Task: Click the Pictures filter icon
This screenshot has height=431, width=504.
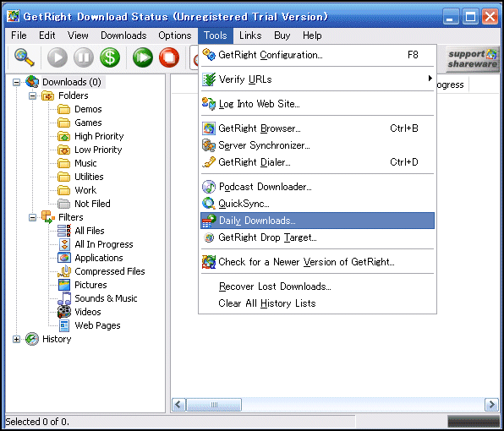Action: point(64,285)
